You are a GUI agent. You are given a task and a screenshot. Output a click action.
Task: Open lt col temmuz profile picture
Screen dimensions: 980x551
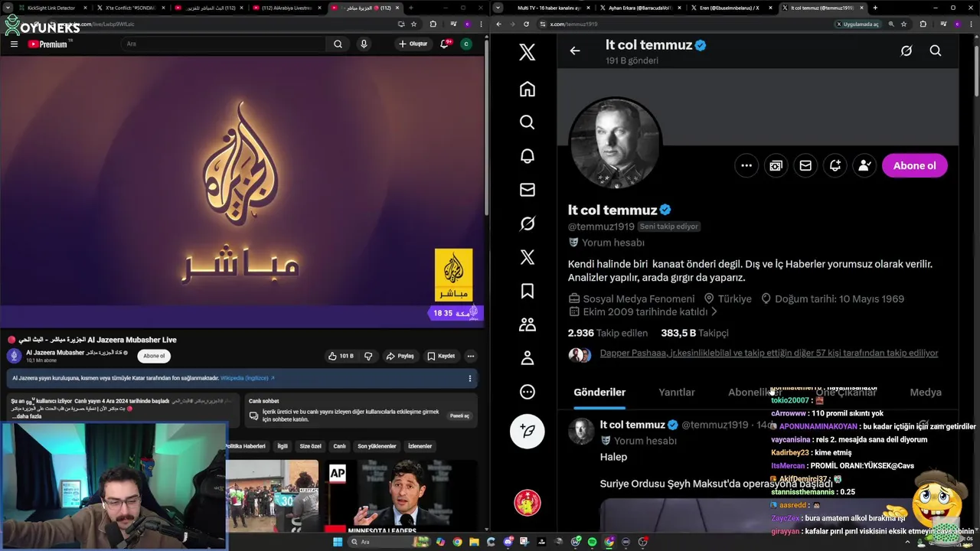[x=615, y=142]
